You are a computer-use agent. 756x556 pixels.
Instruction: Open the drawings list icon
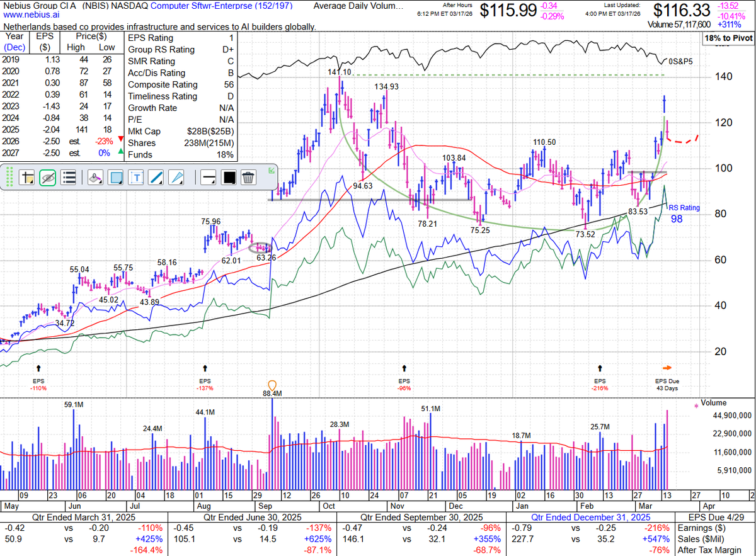click(68, 178)
